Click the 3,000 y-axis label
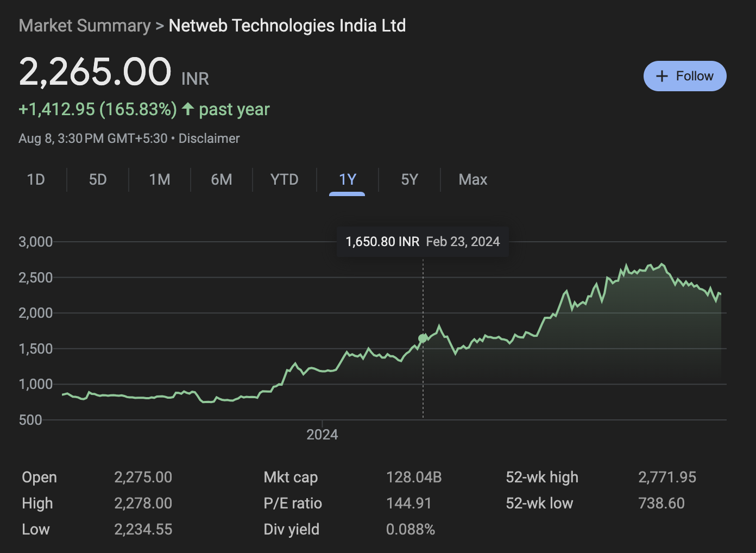The image size is (756, 553). tap(36, 242)
